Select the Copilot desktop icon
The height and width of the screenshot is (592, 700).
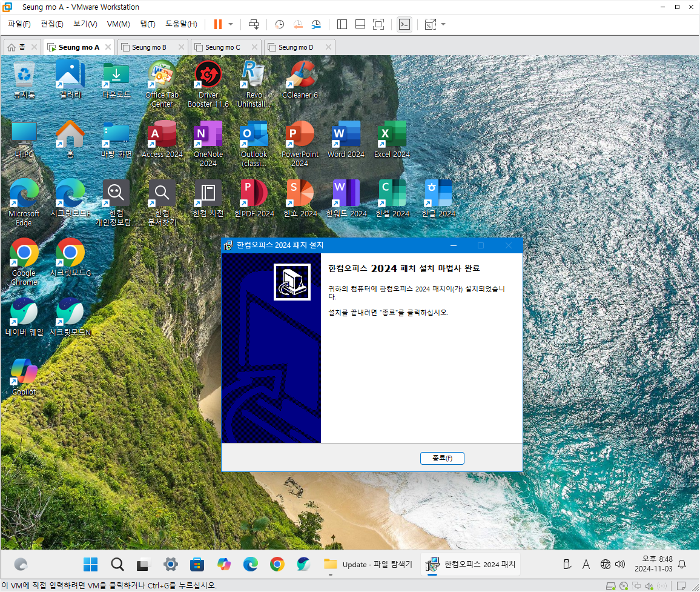click(x=24, y=377)
